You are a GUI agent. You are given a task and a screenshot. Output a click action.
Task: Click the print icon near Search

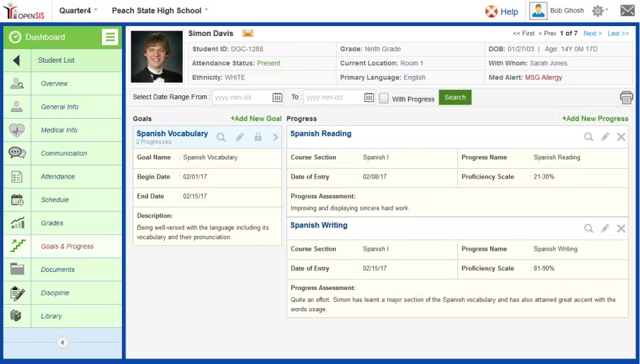click(x=626, y=97)
